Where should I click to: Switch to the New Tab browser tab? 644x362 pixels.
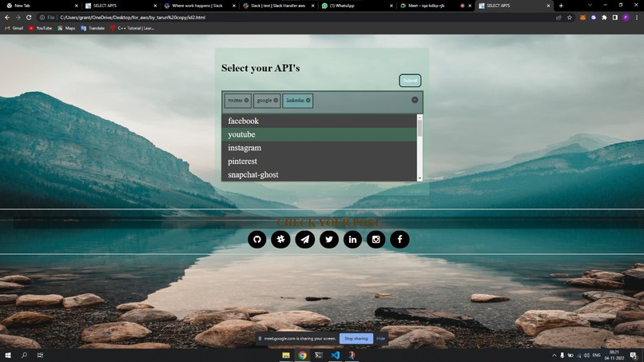point(40,6)
